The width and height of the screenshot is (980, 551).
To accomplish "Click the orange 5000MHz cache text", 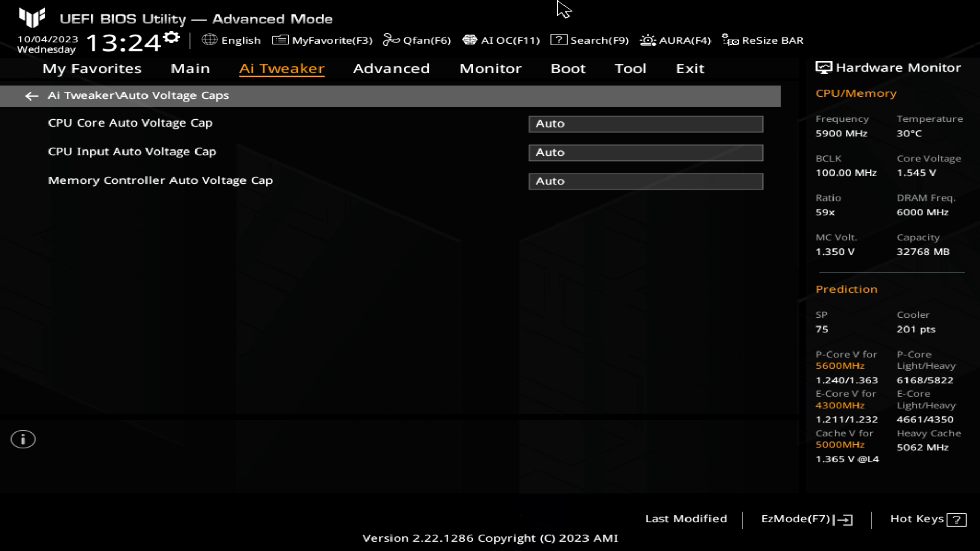I will coord(840,444).
